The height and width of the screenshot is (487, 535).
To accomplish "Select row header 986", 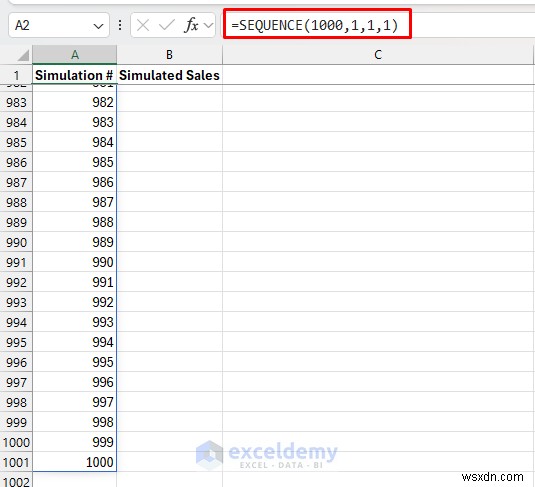I will tap(16, 162).
